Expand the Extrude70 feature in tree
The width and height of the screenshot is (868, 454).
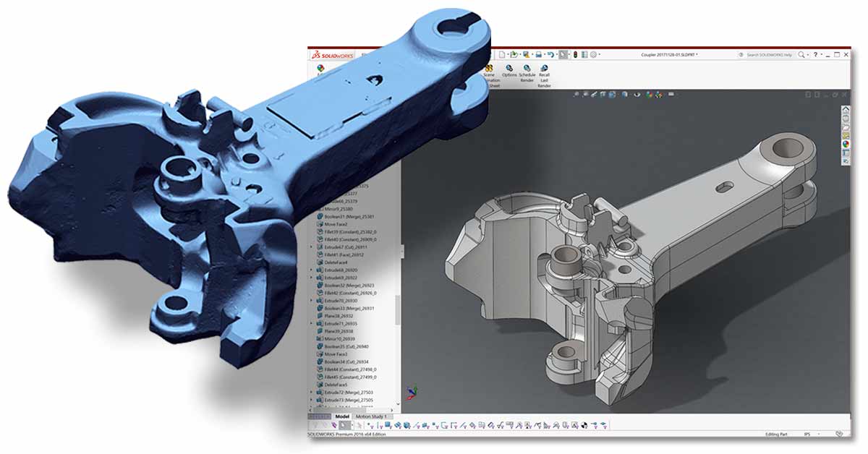pyautogui.click(x=312, y=300)
